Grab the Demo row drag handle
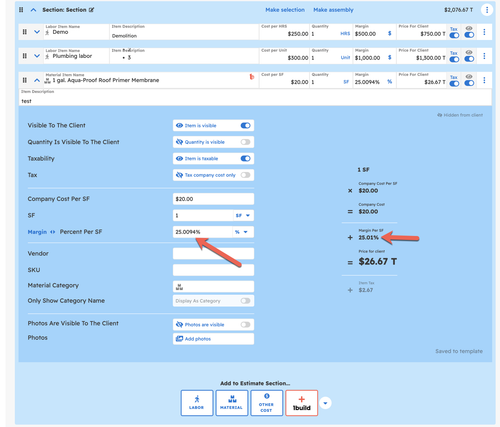500x427 pixels. pos(25,32)
